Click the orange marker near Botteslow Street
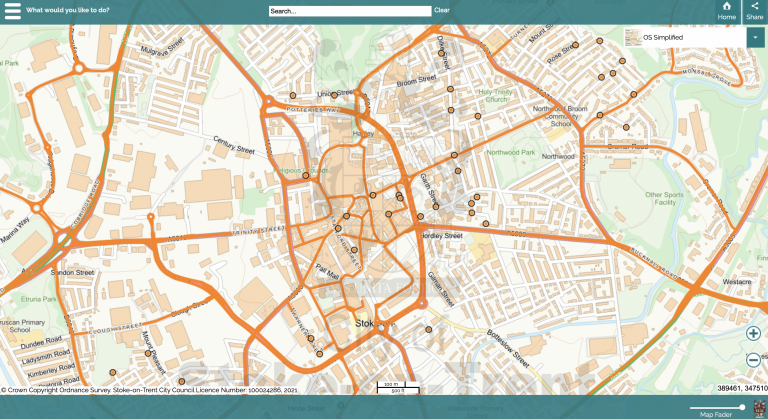Viewport: 768px width, 419px height. click(x=429, y=329)
